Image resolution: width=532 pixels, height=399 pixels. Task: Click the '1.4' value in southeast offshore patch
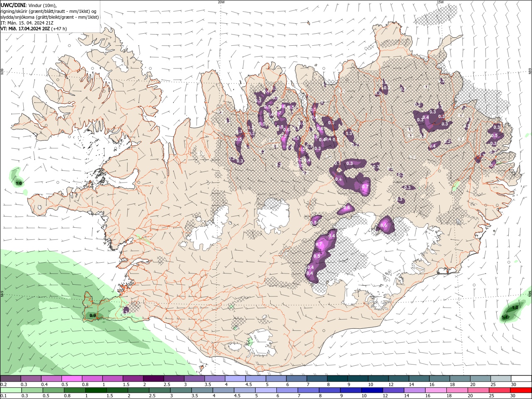click(x=505, y=318)
